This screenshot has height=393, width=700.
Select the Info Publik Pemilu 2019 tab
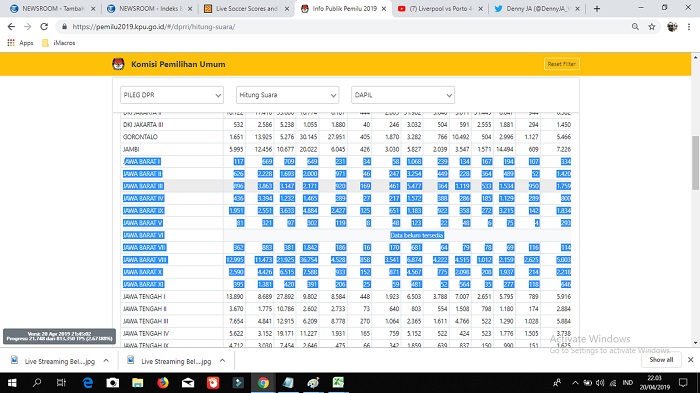tap(344, 8)
